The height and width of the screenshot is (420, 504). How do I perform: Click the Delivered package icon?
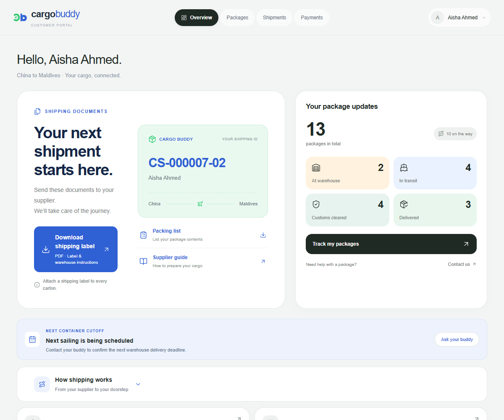tap(404, 205)
